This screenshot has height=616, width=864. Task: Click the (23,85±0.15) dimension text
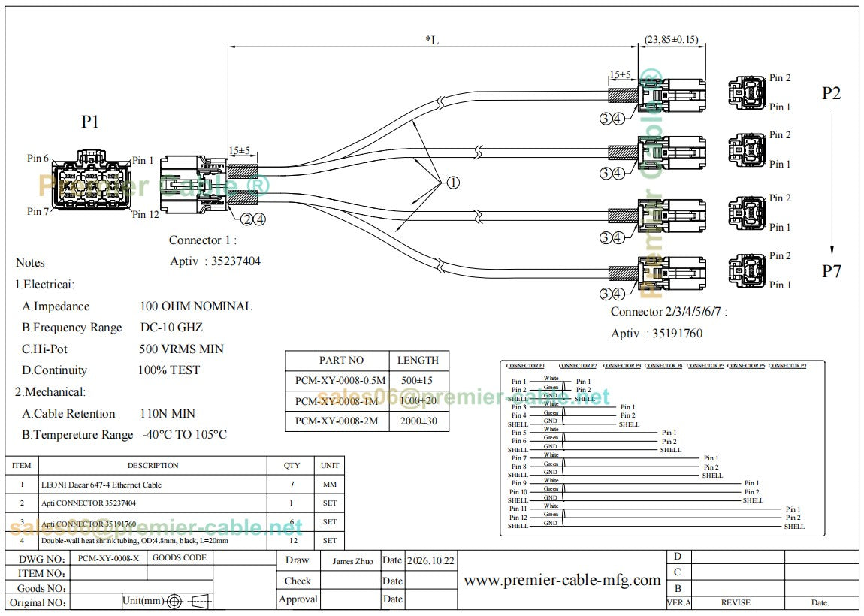(x=671, y=40)
